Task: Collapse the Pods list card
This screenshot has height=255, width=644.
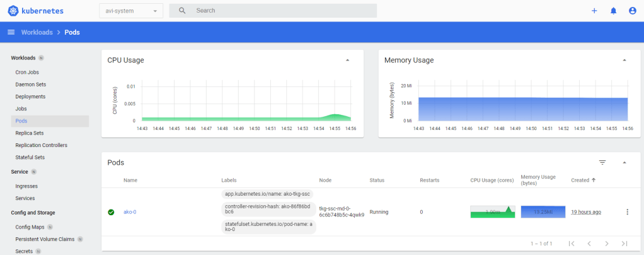Action: [624, 163]
